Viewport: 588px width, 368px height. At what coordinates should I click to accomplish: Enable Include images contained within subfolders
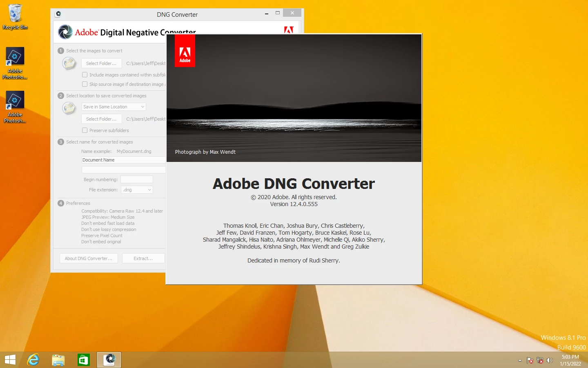click(x=85, y=75)
